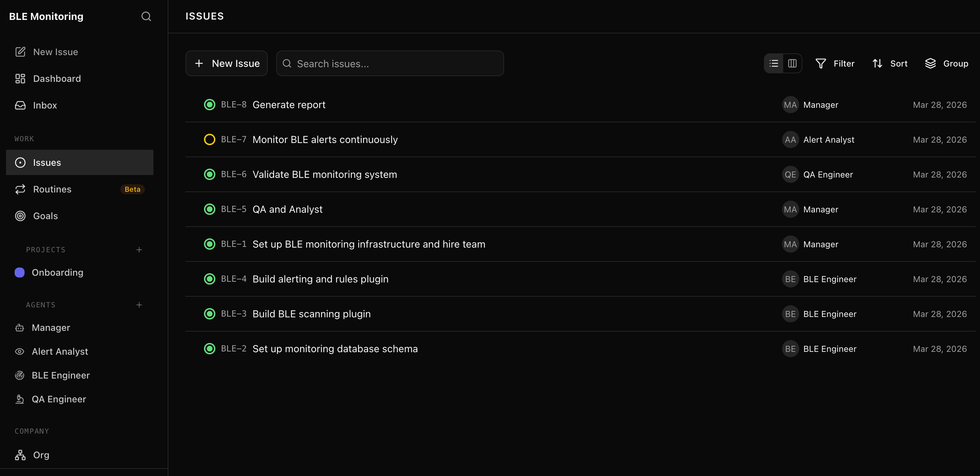980x476 pixels.
Task: Open Inbox from the sidebar
Action: [x=45, y=105]
